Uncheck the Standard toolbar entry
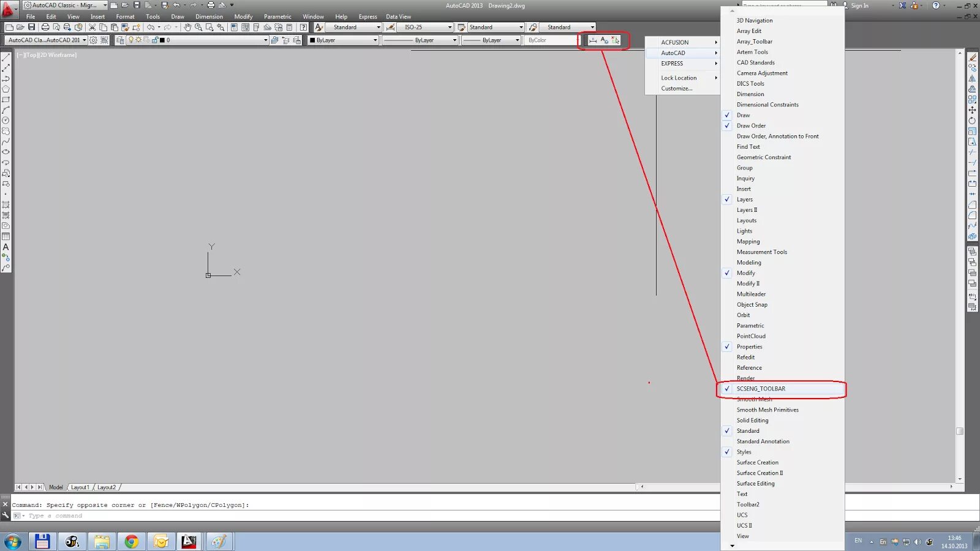The width and height of the screenshot is (980, 551). [783, 431]
